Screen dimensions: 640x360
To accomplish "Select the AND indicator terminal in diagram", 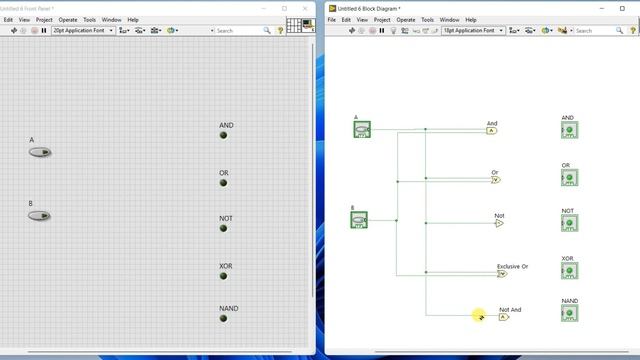I will 570,130.
